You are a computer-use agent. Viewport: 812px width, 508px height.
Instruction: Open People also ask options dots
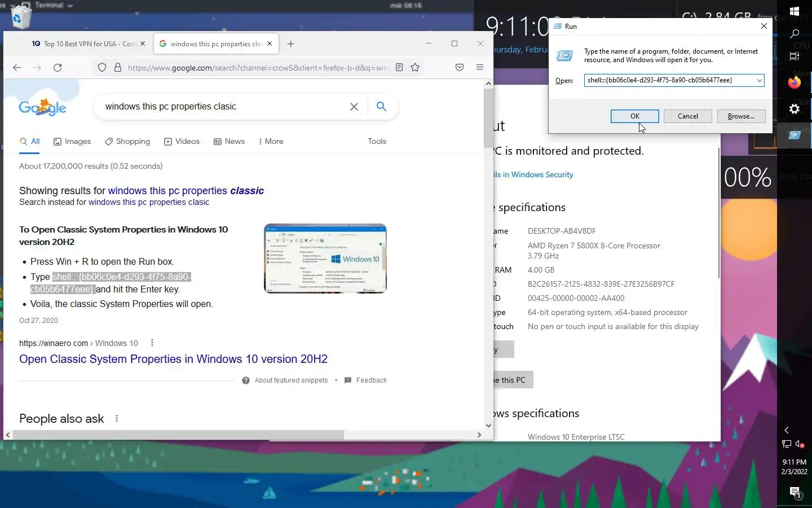pos(117,418)
